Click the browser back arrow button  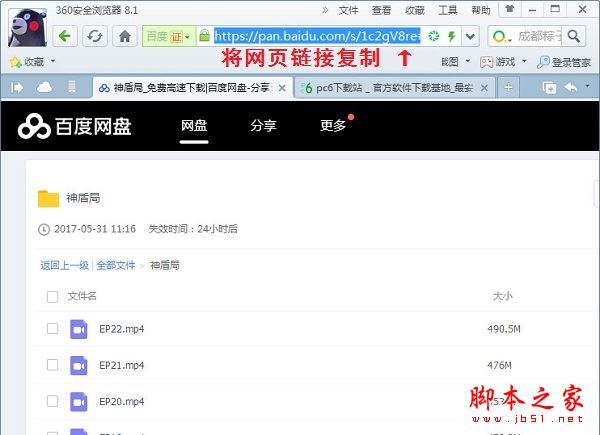point(65,36)
